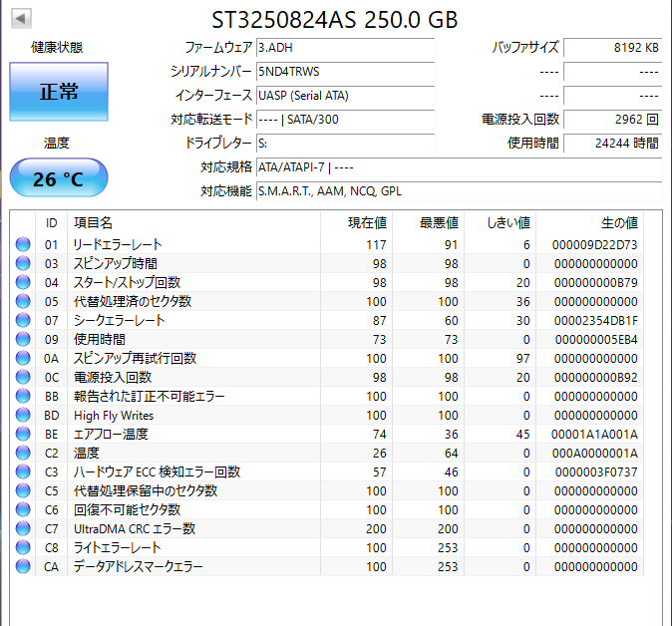Click status orb for ID 0C row
The width and height of the screenshot is (672, 626).
point(23,377)
